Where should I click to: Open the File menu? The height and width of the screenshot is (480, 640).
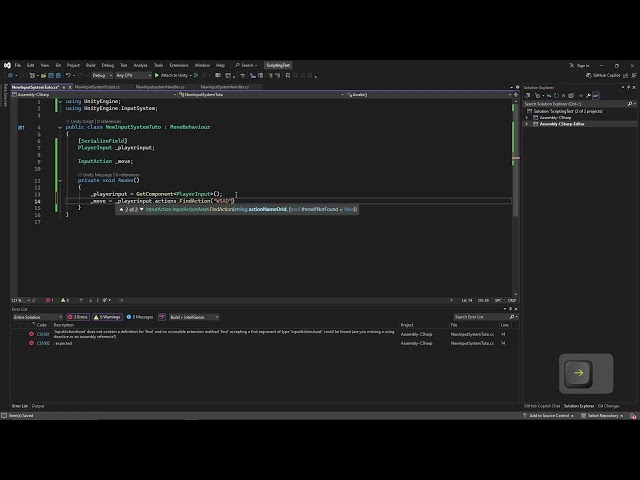tap(18, 65)
